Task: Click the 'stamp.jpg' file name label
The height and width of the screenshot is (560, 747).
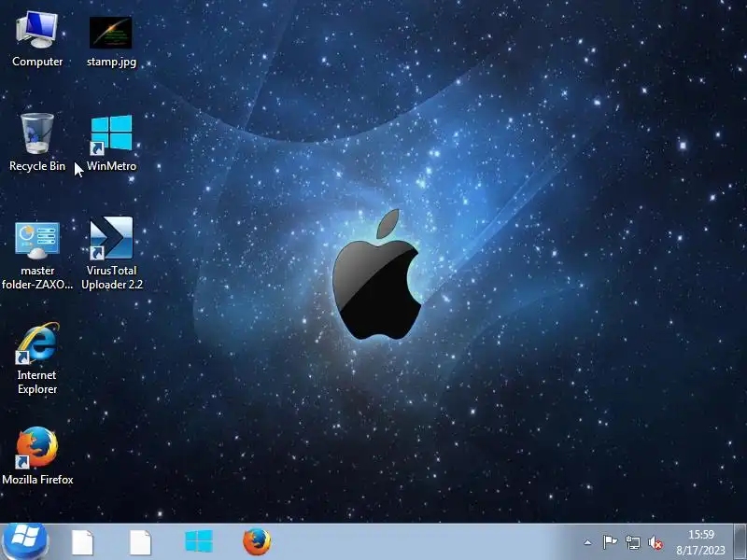Action: (111, 62)
